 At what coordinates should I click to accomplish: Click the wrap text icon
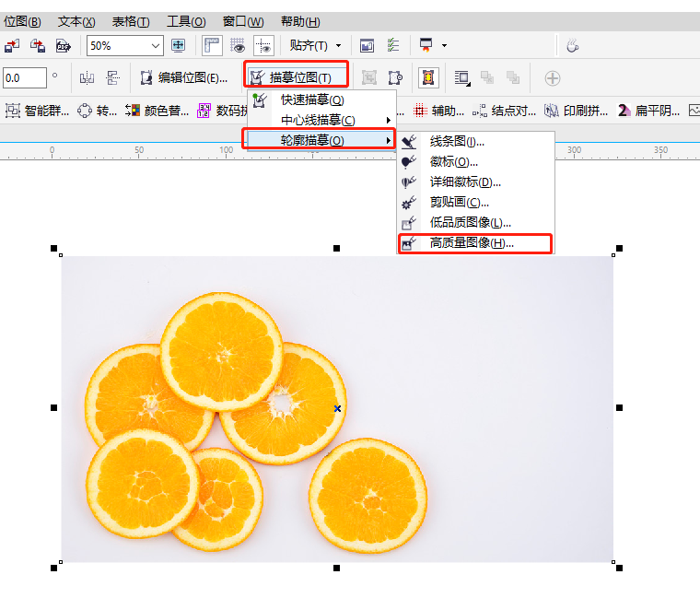click(461, 78)
